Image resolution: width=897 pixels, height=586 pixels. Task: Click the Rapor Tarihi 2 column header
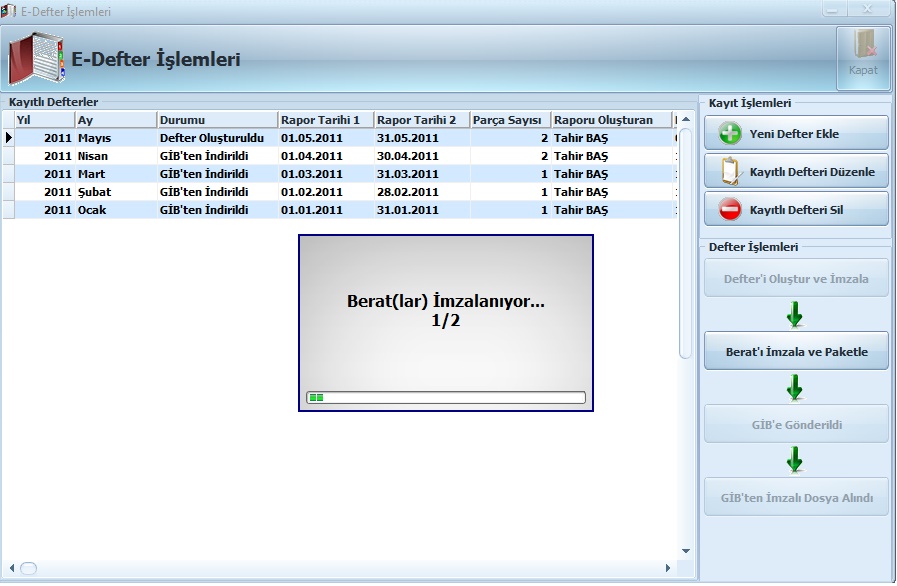click(422, 120)
